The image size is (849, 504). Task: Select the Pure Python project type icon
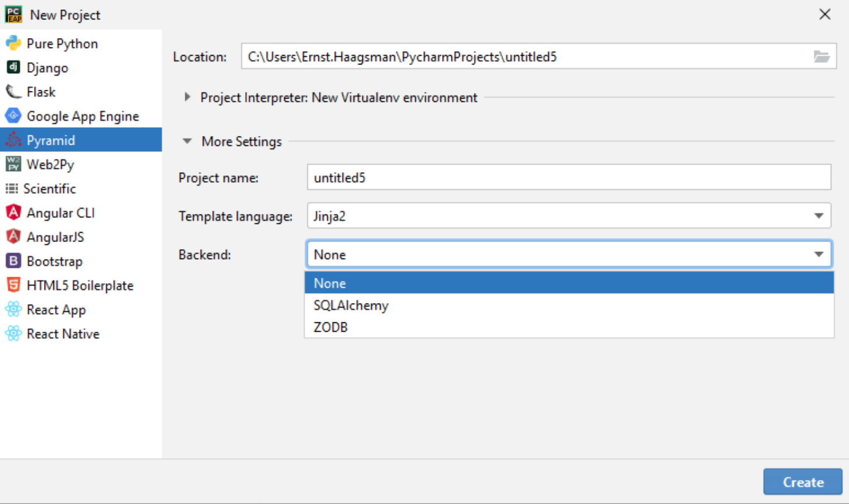13,43
